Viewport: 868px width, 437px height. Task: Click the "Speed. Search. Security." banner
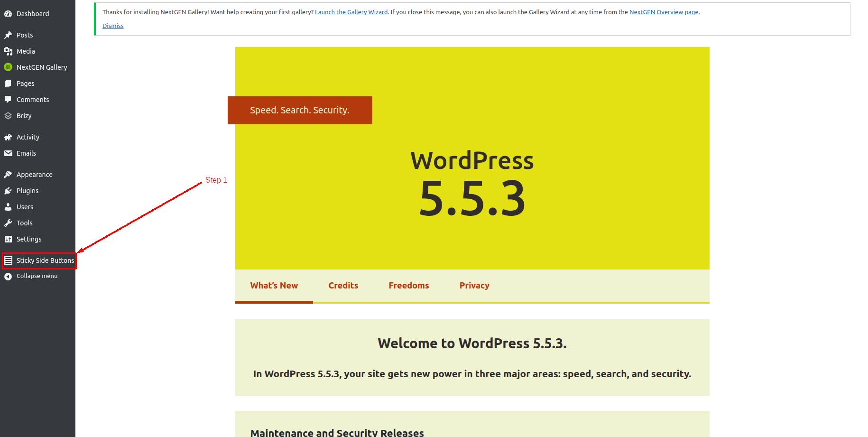tap(300, 110)
